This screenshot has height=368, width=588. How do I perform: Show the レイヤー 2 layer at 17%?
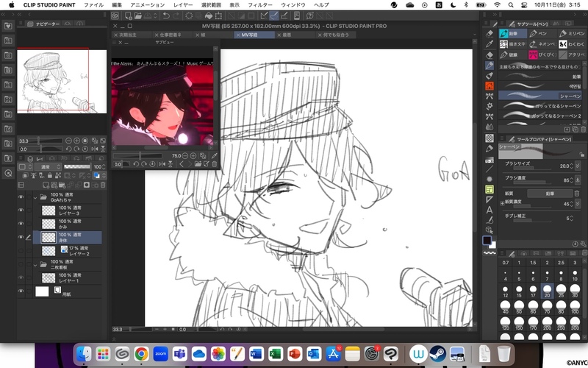21,251
